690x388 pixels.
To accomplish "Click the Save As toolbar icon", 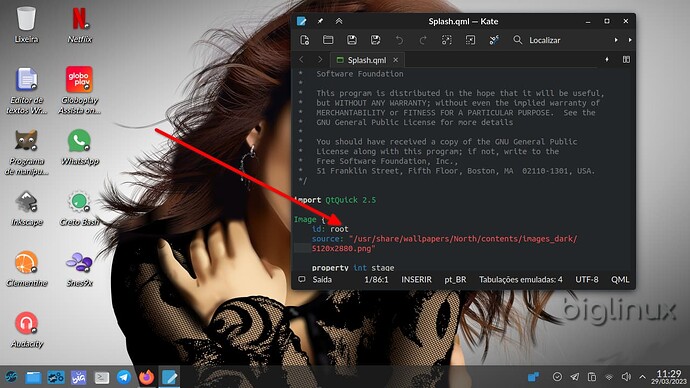I will tap(375, 40).
